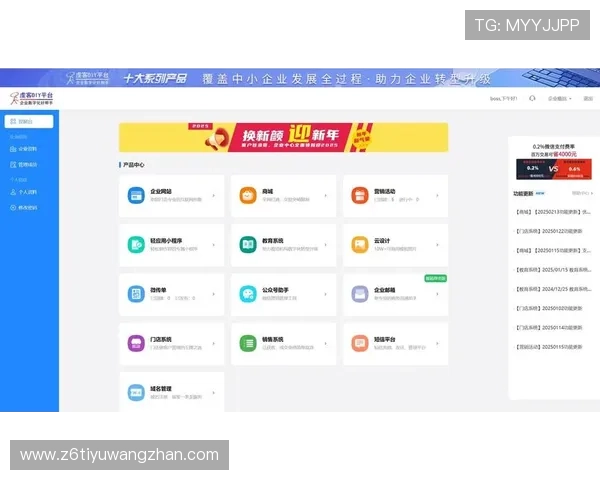
Task: Open the 商城 shop icon
Action: pyautogui.click(x=248, y=196)
